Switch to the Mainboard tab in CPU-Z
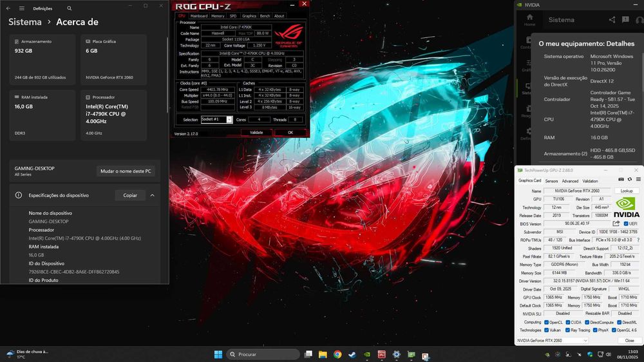This screenshot has height=362, width=644. coord(199,16)
